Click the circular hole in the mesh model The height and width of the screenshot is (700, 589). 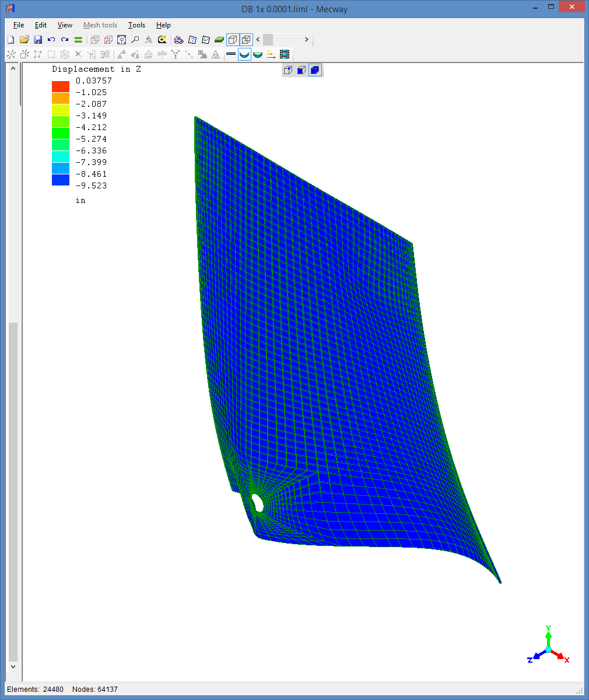pos(257,502)
